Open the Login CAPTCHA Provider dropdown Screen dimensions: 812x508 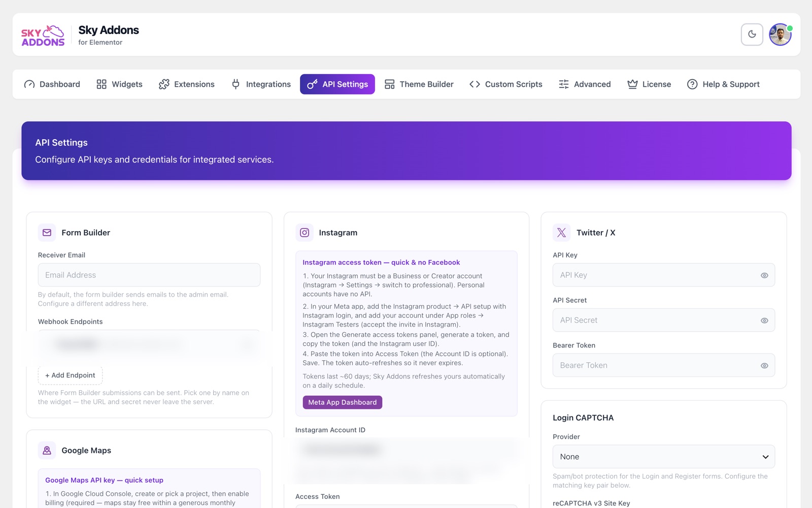coord(664,457)
